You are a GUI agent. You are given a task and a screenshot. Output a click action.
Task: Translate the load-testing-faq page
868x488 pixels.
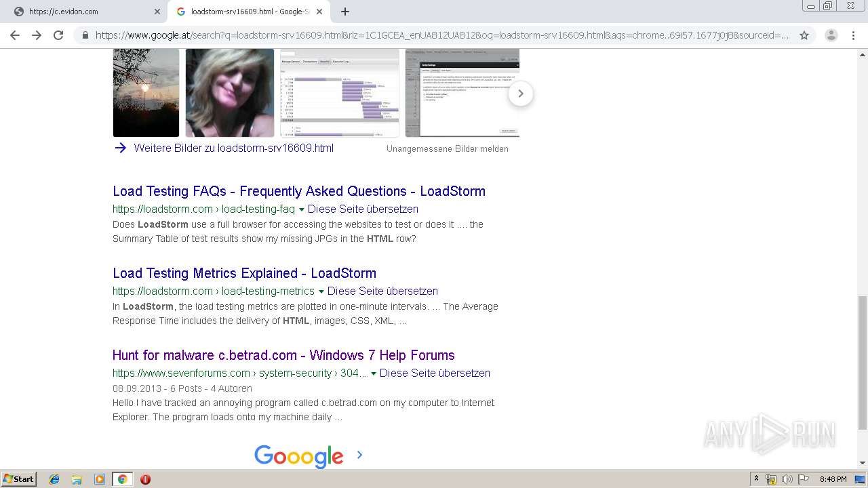point(363,209)
